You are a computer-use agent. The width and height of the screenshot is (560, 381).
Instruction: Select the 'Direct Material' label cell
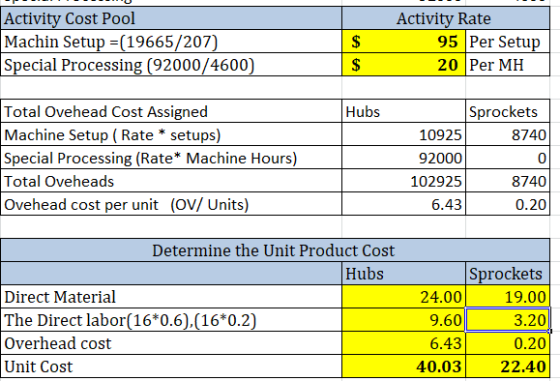171,297
